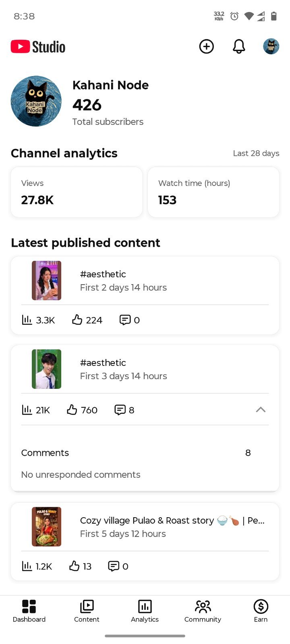Open the Comments row showing 8
The image size is (290, 644).
(136, 453)
